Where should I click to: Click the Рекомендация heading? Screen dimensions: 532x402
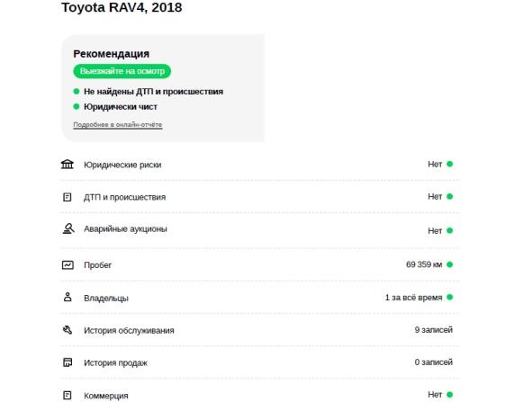tap(111, 54)
